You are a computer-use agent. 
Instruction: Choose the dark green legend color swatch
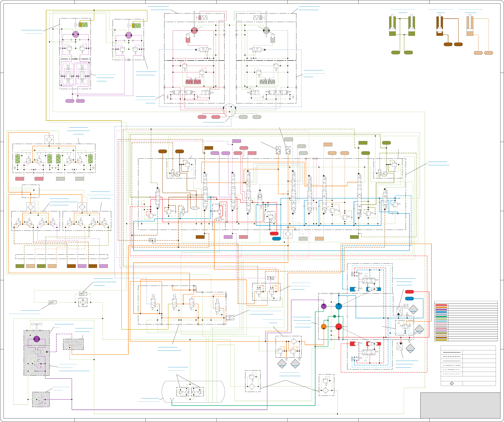441,316
